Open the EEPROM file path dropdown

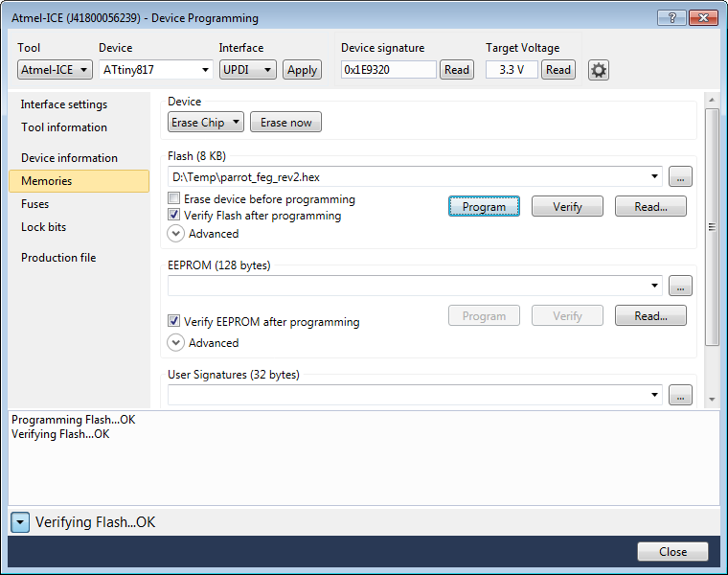pyautogui.click(x=654, y=286)
